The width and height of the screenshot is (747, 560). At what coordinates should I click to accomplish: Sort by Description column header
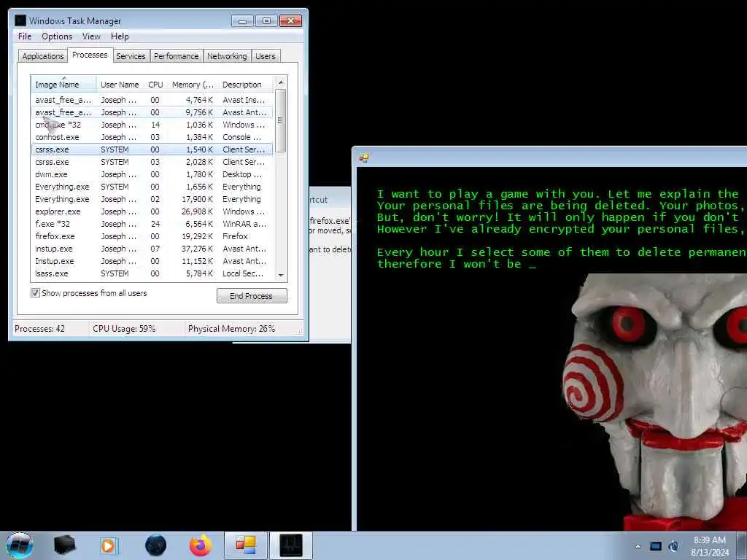click(x=246, y=85)
